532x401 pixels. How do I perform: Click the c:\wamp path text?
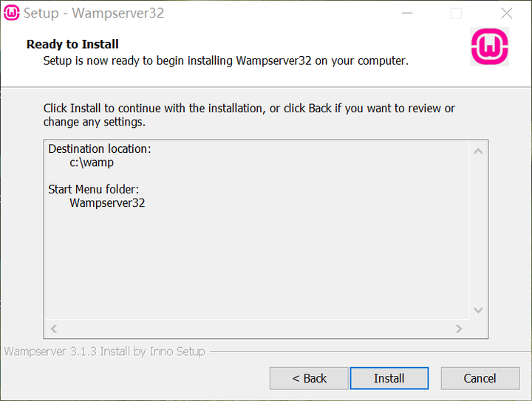92,162
